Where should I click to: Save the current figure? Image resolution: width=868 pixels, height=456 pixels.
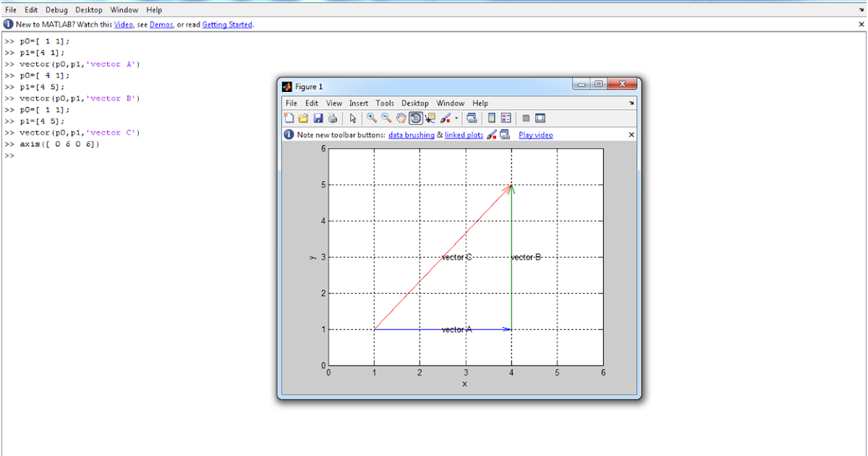tap(319, 118)
